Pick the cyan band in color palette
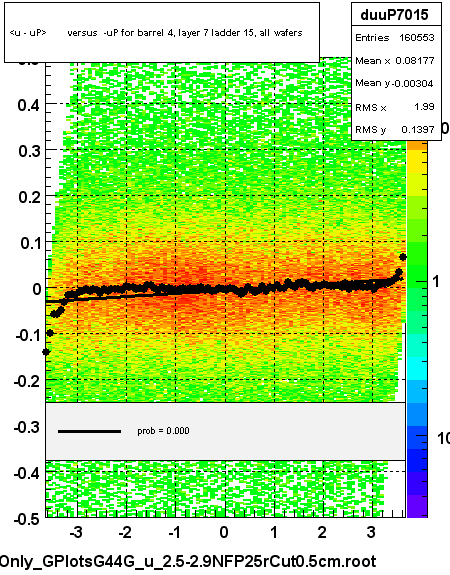This screenshot has height=575, width=450. click(x=417, y=369)
